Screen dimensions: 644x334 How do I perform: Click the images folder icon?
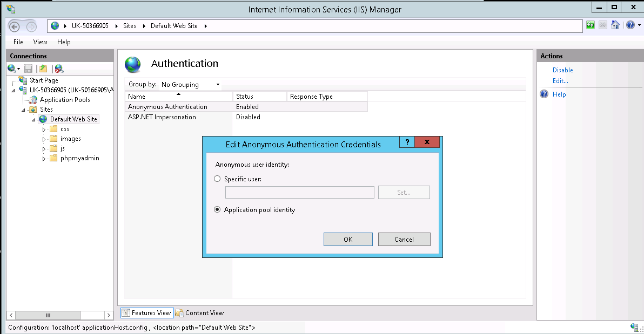[53, 139]
